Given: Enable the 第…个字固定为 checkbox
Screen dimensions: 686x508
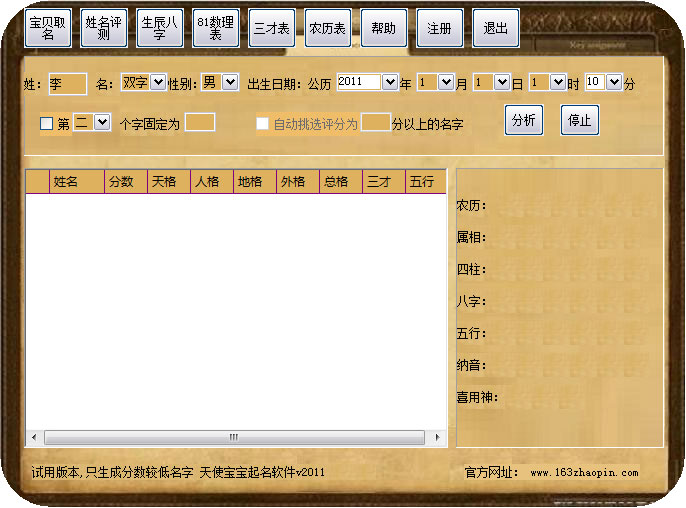Looking at the screenshot, I should (x=46, y=123).
